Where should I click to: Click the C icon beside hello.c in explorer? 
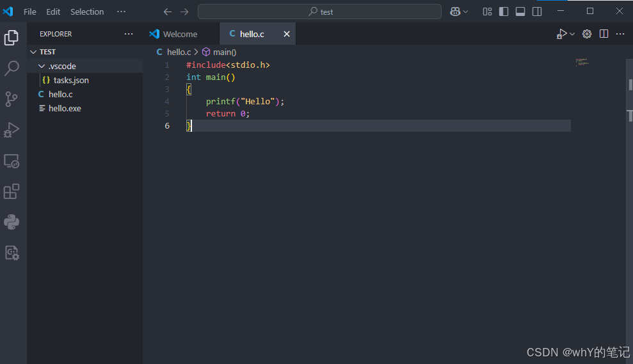[x=41, y=94]
